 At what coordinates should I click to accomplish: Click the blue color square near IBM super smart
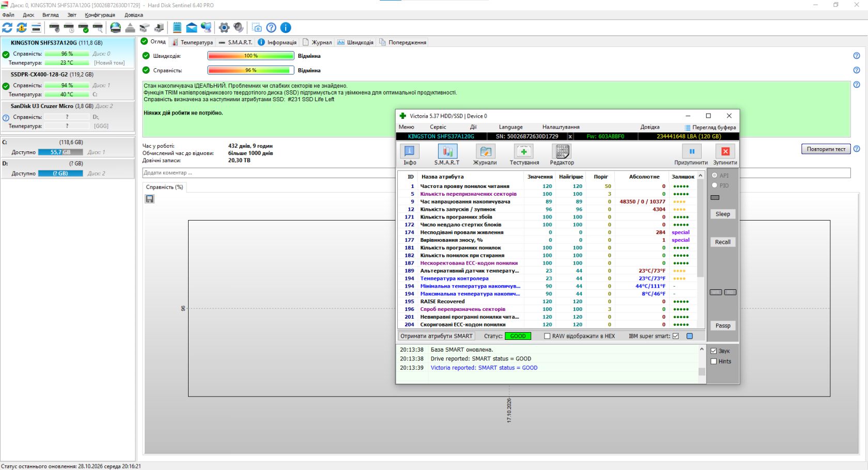[x=689, y=336]
